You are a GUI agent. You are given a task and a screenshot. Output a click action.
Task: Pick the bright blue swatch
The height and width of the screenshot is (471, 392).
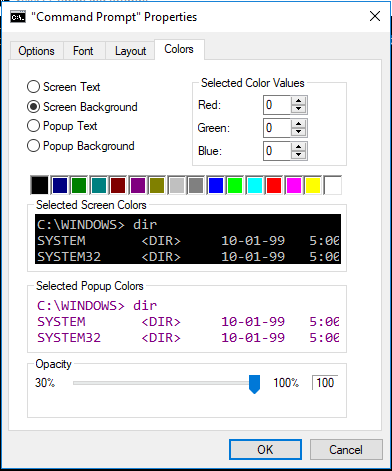(216, 185)
